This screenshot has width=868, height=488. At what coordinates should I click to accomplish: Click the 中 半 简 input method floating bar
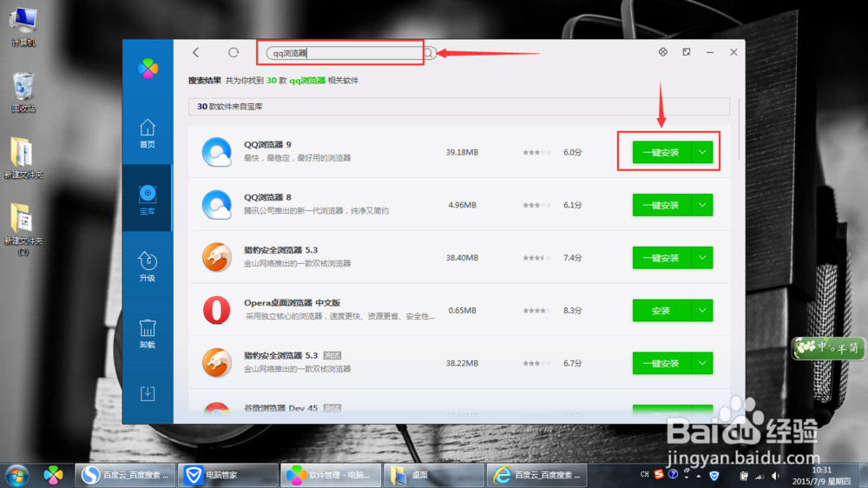click(829, 348)
